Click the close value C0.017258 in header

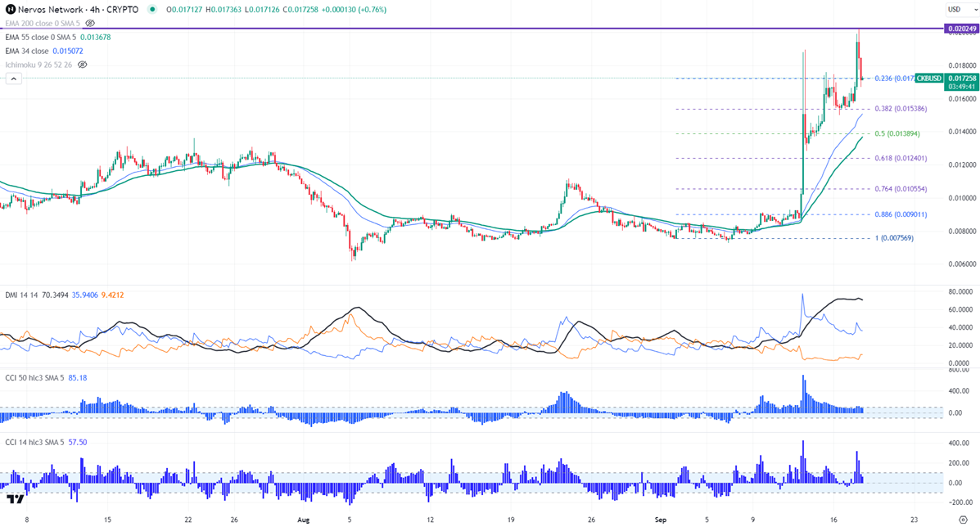(x=302, y=9)
